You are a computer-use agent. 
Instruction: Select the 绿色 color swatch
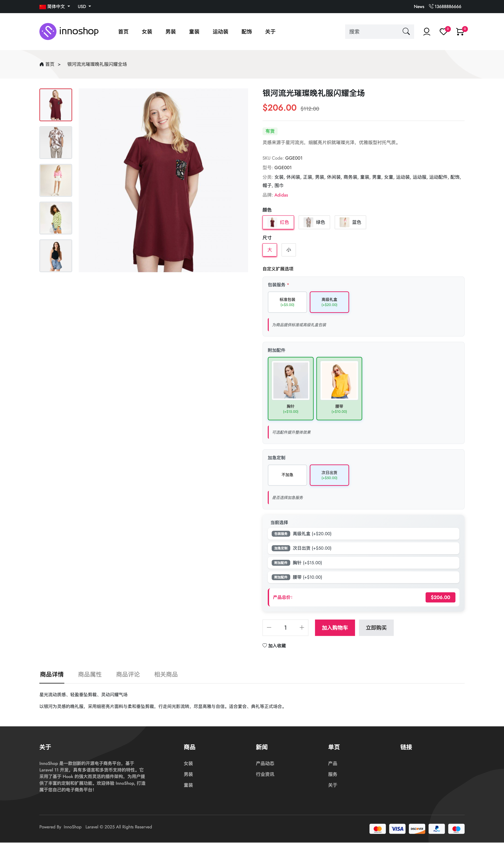[x=314, y=222]
